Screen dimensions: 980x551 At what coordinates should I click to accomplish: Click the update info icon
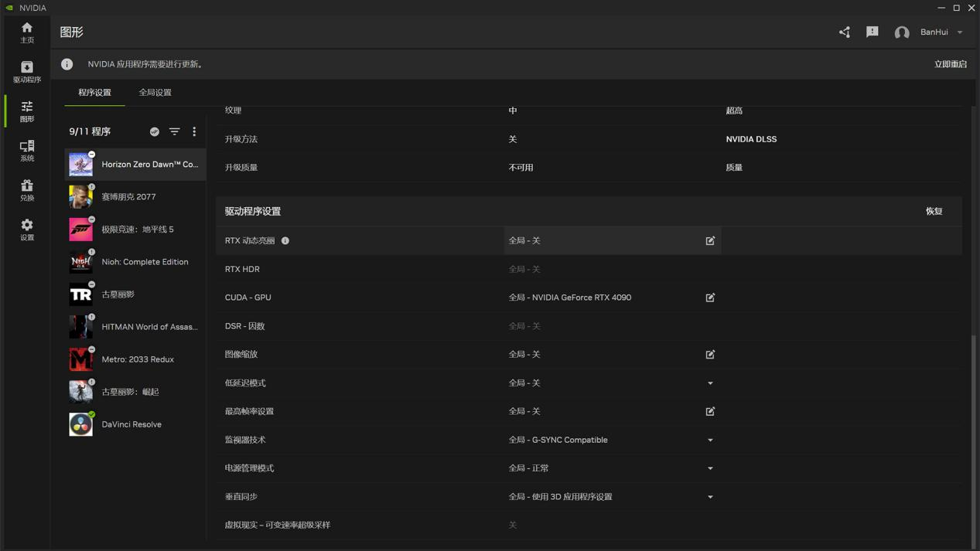(67, 64)
